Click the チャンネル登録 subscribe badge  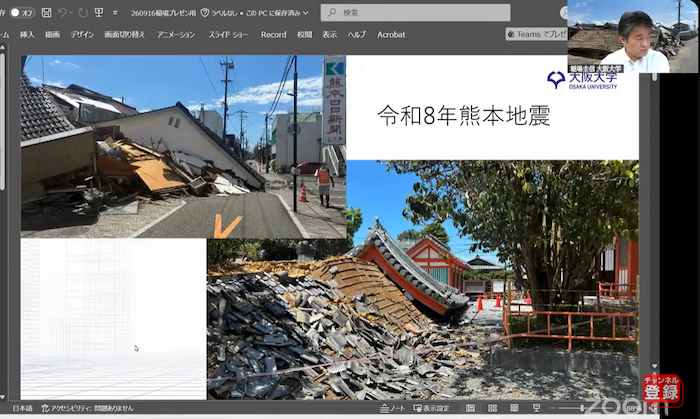pos(662,390)
